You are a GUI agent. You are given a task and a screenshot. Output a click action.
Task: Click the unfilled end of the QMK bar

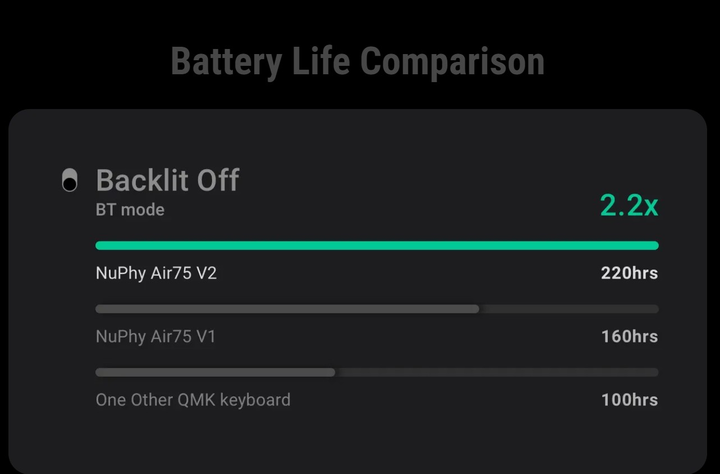tap(497, 372)
